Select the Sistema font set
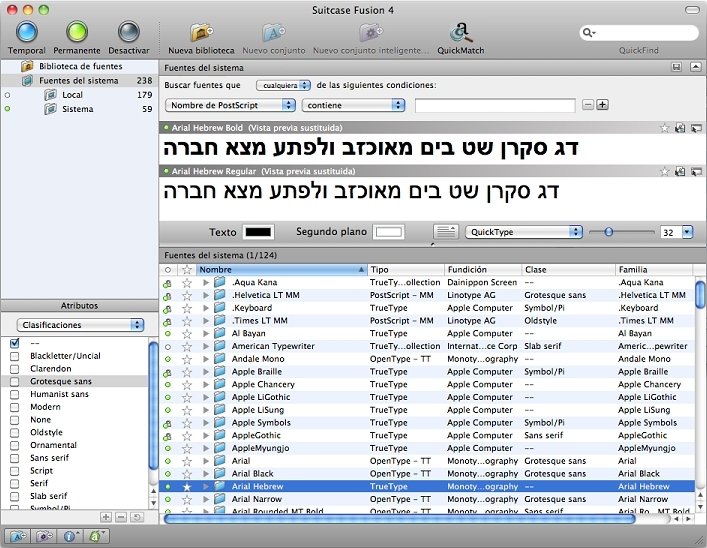The image size is (707, 548). pyautogui.click(x=79, y=109)
